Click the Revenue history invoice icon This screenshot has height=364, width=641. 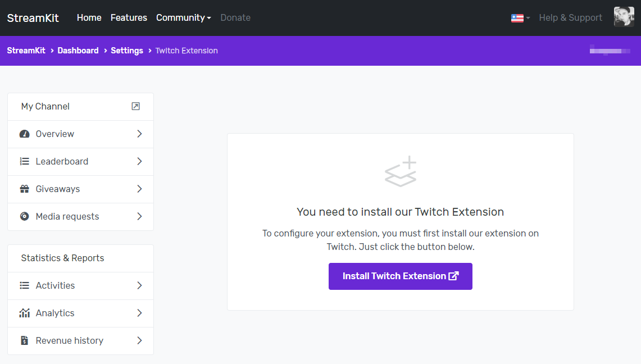[x=25, y=340]
